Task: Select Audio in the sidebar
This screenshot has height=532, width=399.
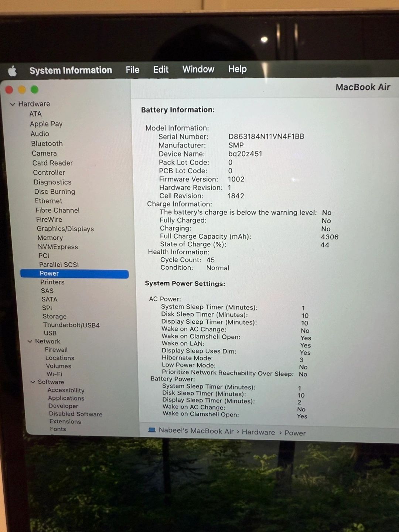Action: tap(40, 134)
